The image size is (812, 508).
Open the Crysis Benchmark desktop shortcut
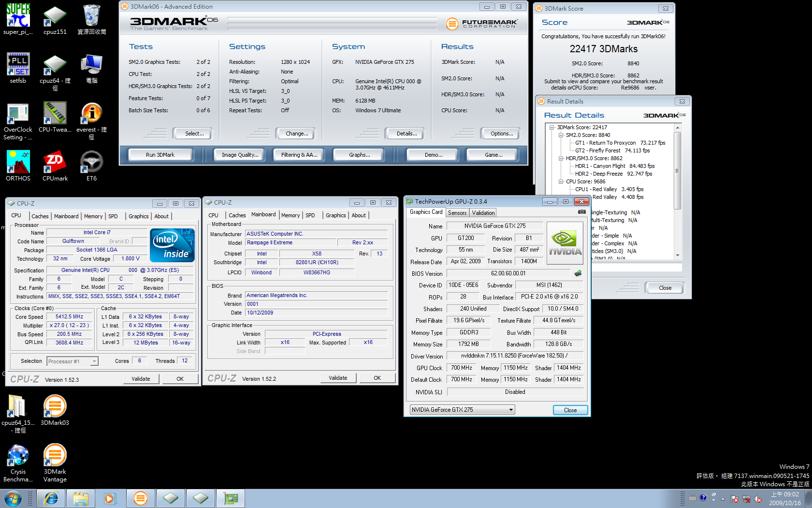tap(18, 456)
